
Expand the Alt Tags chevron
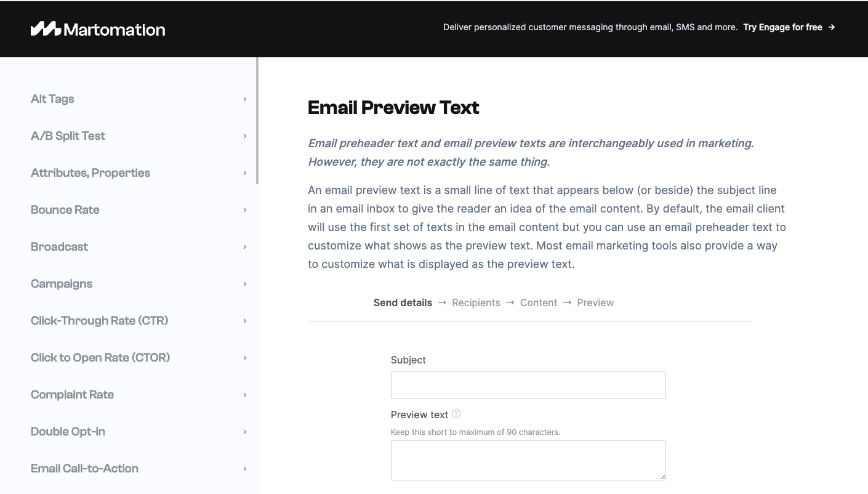(245, 99)
